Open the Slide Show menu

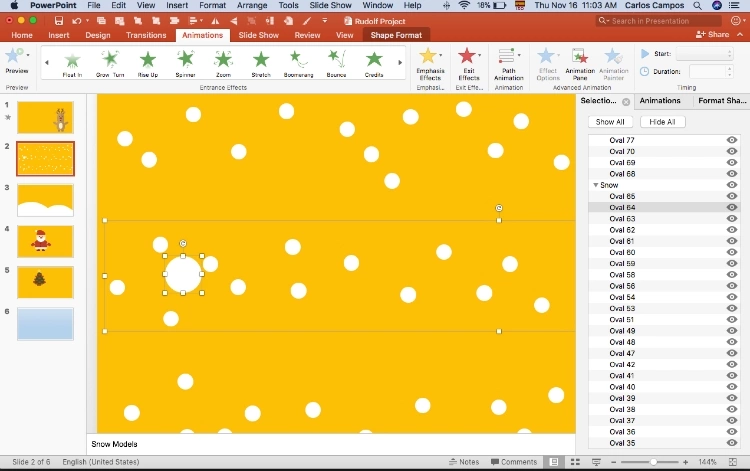point(332,5)
